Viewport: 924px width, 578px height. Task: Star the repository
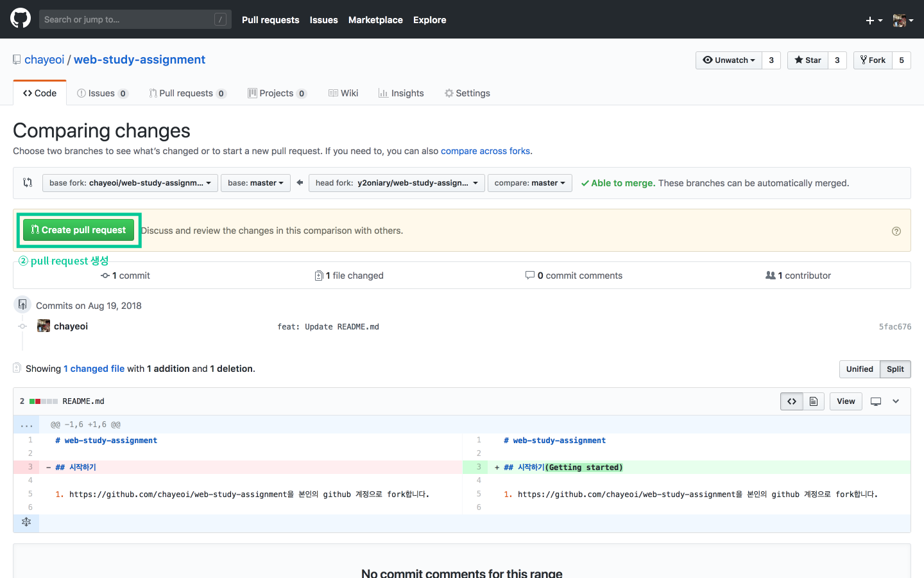click(x=808, y=60)
